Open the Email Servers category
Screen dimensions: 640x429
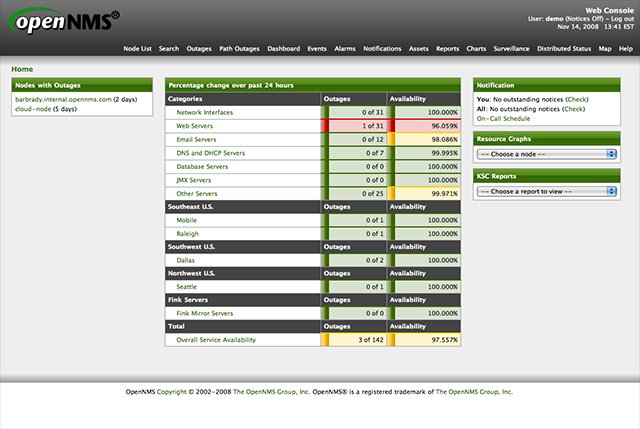196,139
